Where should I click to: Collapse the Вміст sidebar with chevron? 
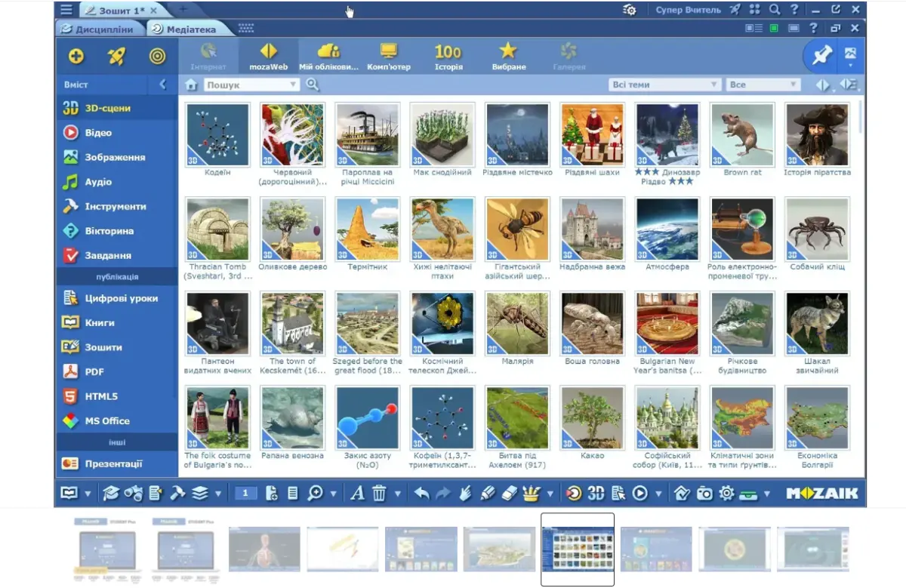[162, 85]
